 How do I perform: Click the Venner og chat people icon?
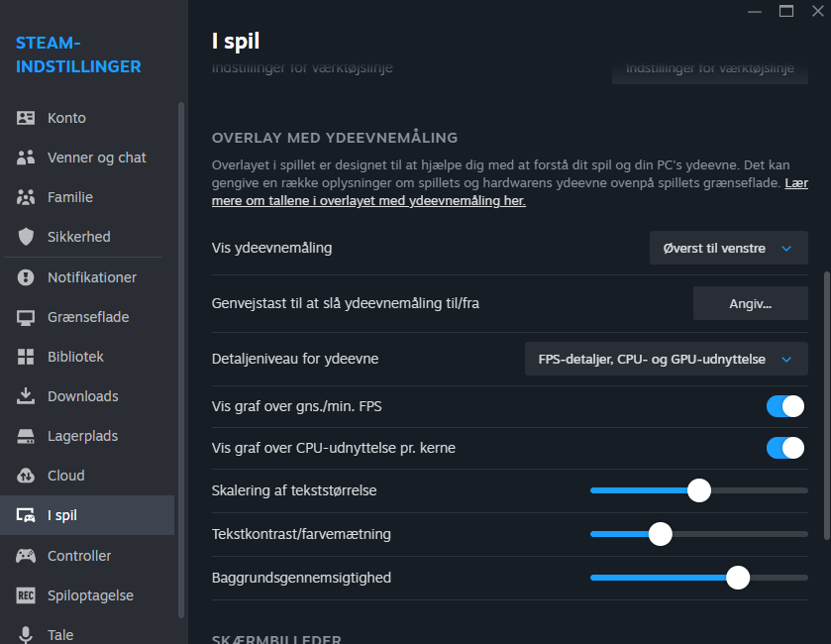coord(26,158)
